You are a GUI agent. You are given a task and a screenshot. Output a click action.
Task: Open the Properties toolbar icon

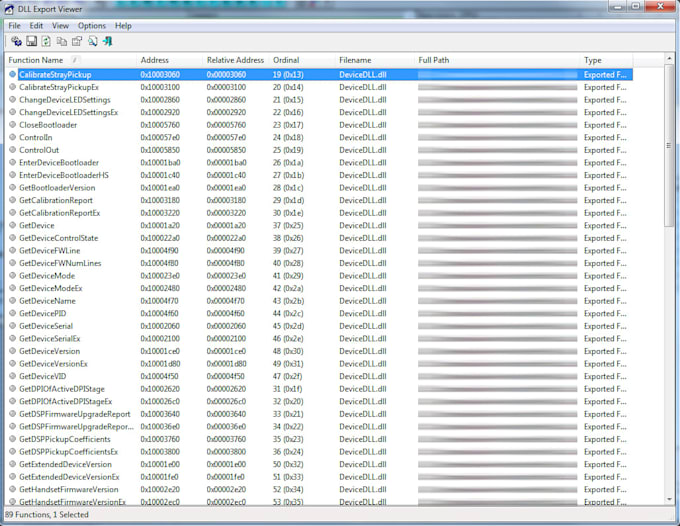tap(77, 41)
